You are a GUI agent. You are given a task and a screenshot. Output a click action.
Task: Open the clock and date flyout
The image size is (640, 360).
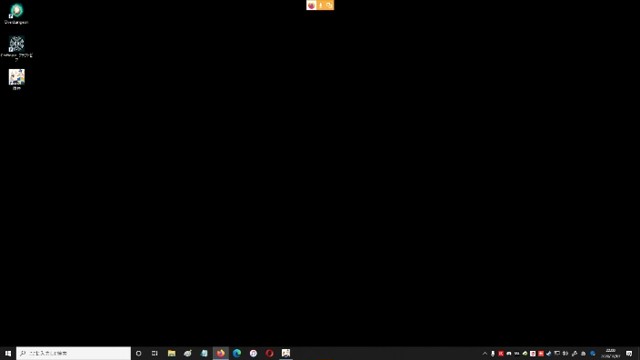coord(611,353)
